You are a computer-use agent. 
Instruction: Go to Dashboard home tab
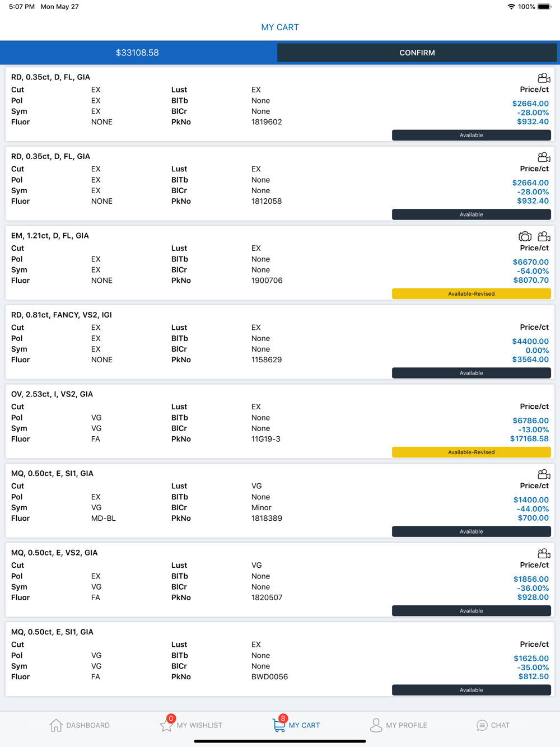80,725
